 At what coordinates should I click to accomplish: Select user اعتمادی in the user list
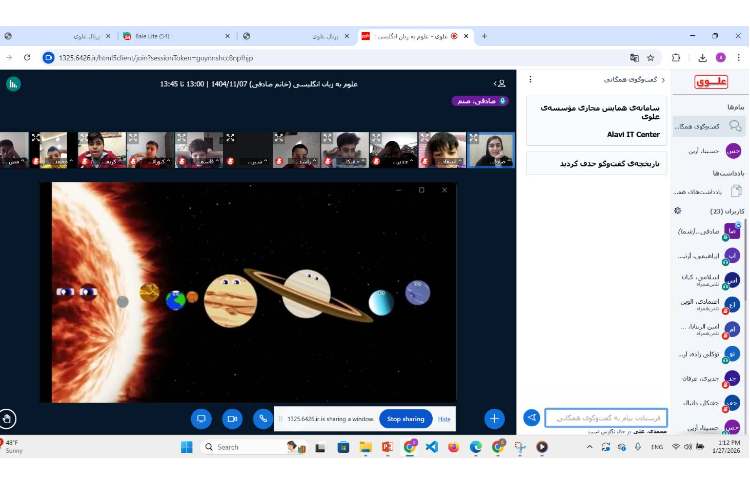709,305
